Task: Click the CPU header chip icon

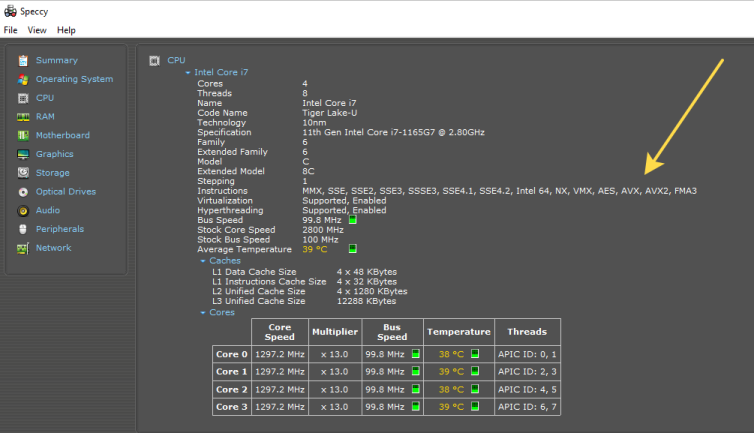Action: [154, 61]
